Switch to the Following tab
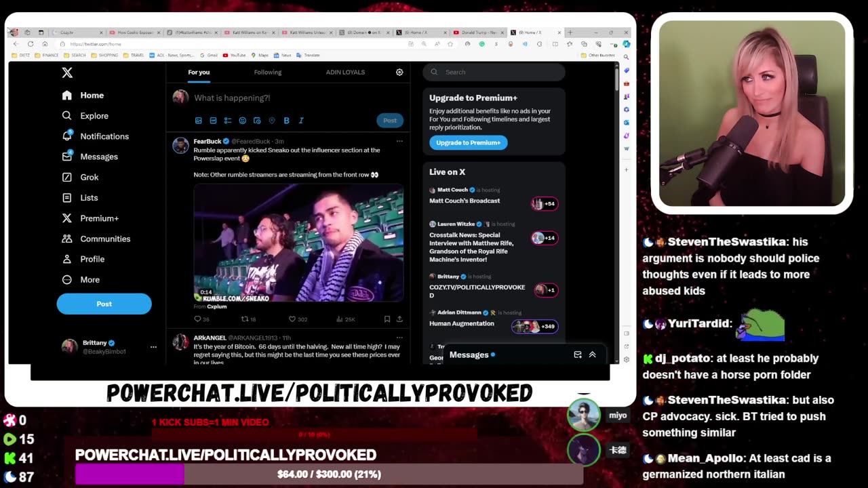Screen dimensions: 868x488 click(268, 73)
